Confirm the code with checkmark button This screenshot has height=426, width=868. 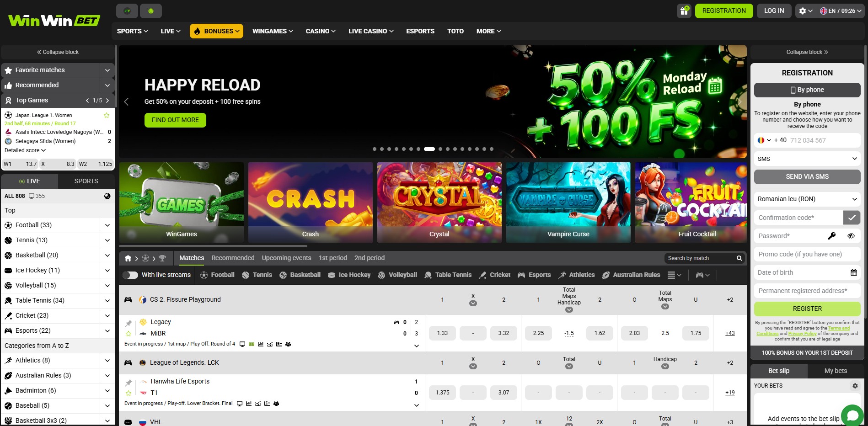852,218
